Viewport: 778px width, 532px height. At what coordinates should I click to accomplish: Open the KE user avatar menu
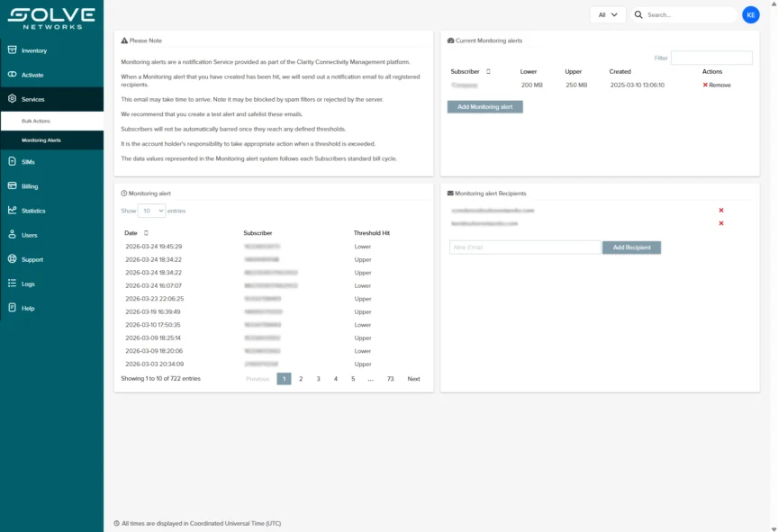(750, 14)
